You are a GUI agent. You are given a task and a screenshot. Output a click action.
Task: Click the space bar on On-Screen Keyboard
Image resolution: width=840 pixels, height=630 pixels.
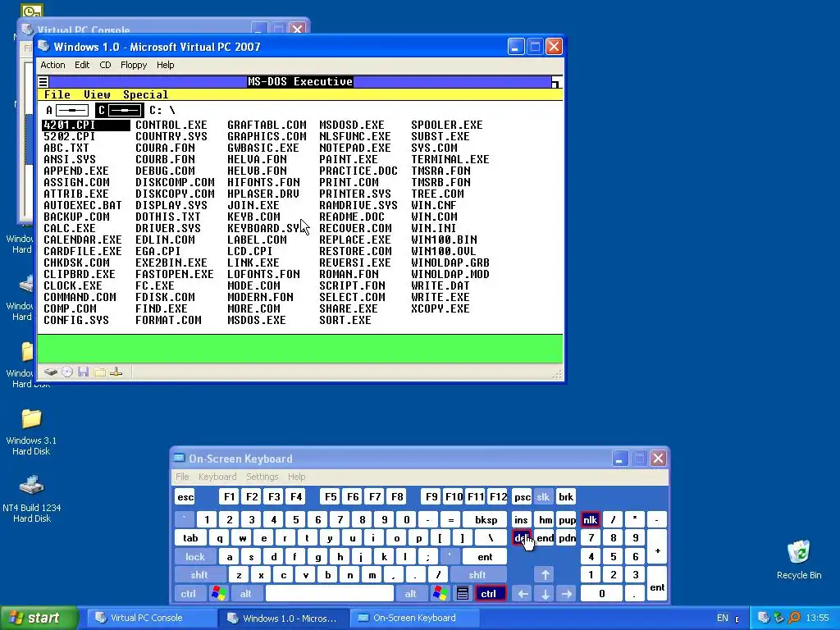tap(330, 594)
